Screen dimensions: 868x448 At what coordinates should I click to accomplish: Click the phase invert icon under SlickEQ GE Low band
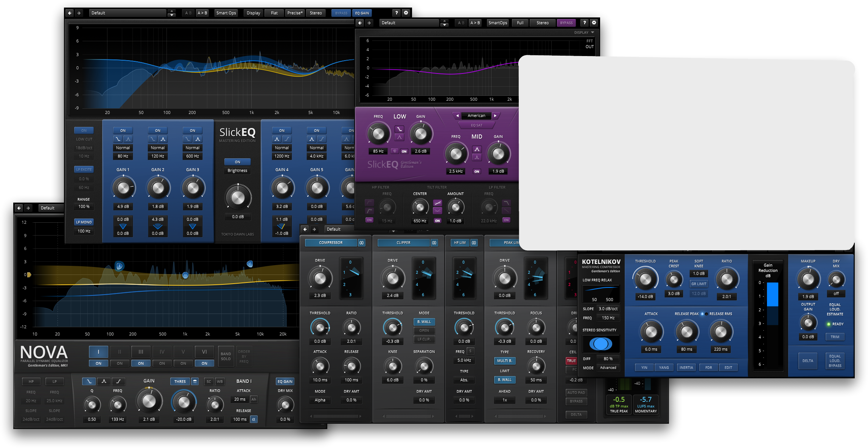point(395,151)
